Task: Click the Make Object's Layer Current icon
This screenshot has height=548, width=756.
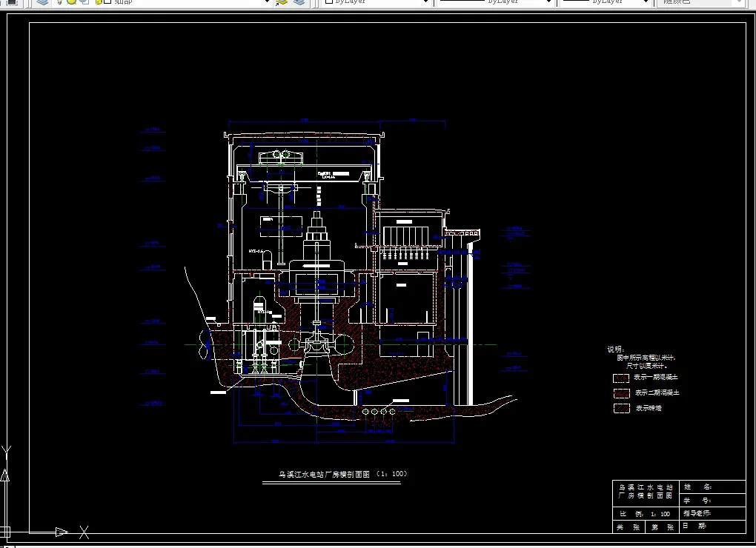Action: [x=282, y=2]
